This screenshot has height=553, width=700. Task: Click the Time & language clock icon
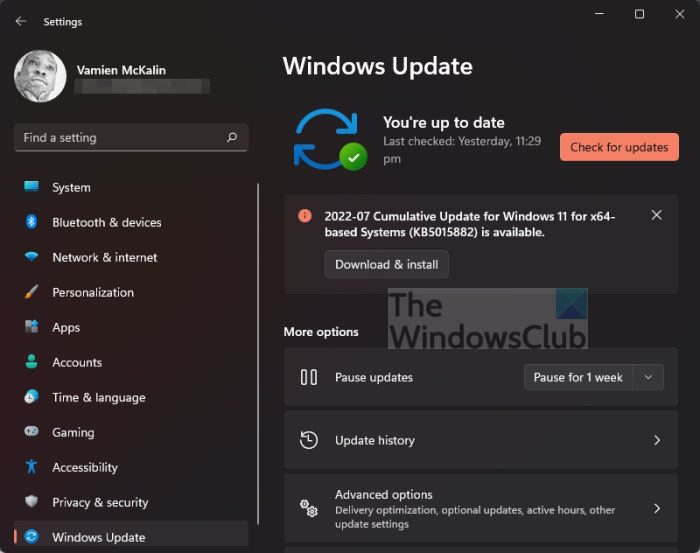(x=31, y=396)
